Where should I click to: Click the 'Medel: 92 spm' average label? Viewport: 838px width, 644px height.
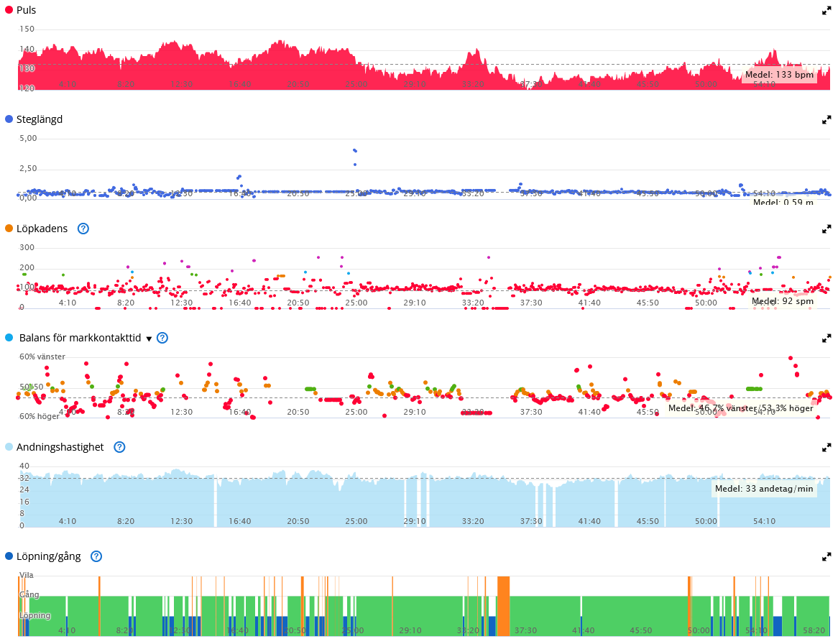(x=783, y=301)
